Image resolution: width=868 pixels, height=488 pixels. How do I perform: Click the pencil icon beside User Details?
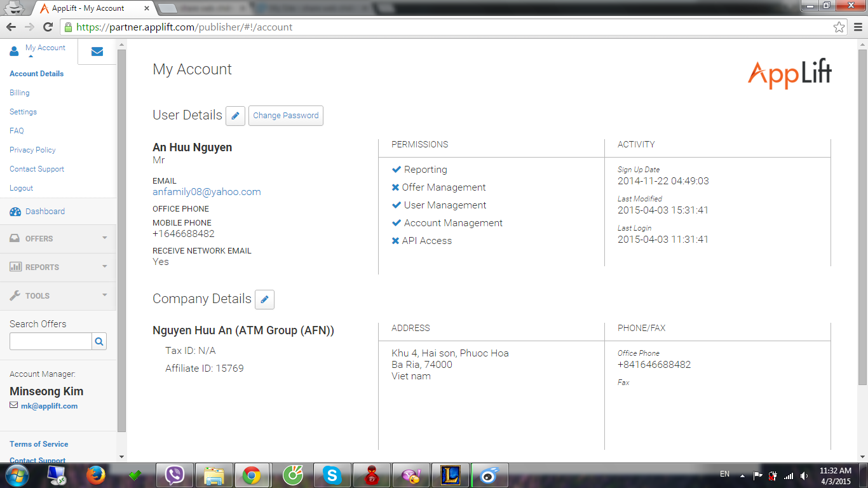(x=235, y=116)
